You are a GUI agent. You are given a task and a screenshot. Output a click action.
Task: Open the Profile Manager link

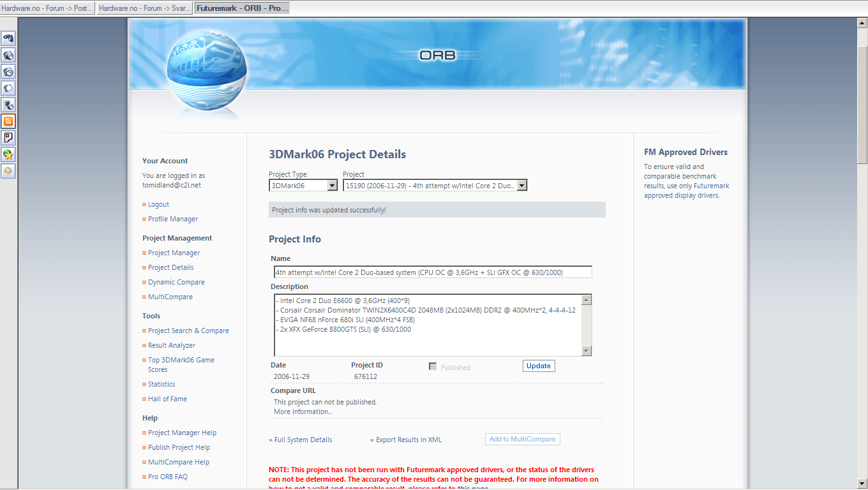[x=173, y=219]
